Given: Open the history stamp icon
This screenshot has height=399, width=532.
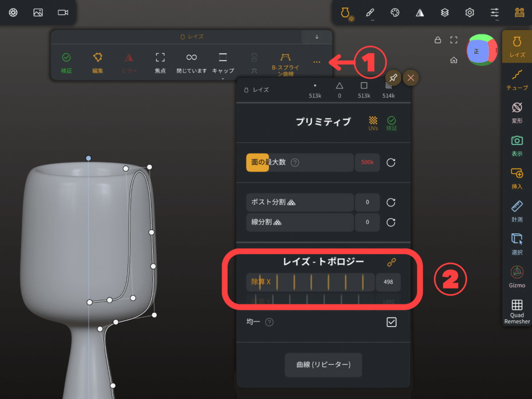Looking at the screenshot, I should point(520,13).
